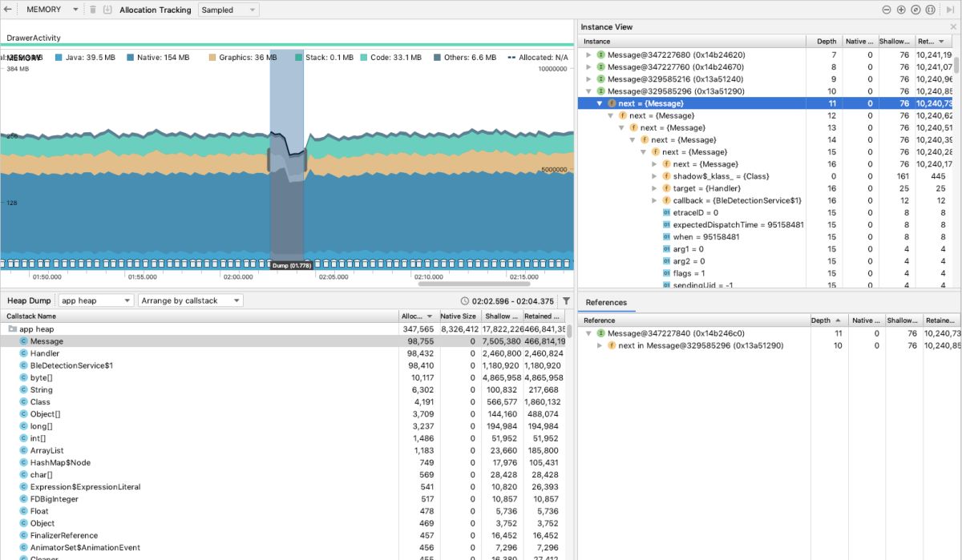Select the FinalizerReference class row

[x=285, y=535]
